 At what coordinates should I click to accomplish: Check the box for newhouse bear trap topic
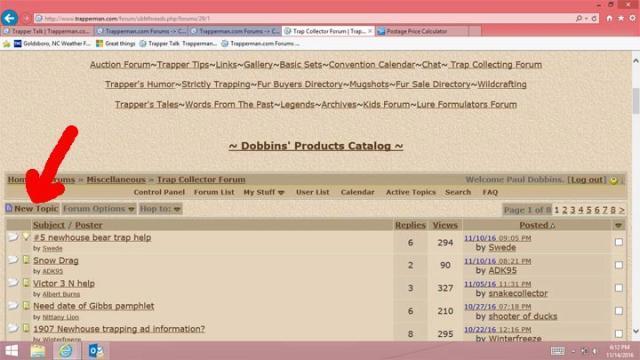(619, 242)
